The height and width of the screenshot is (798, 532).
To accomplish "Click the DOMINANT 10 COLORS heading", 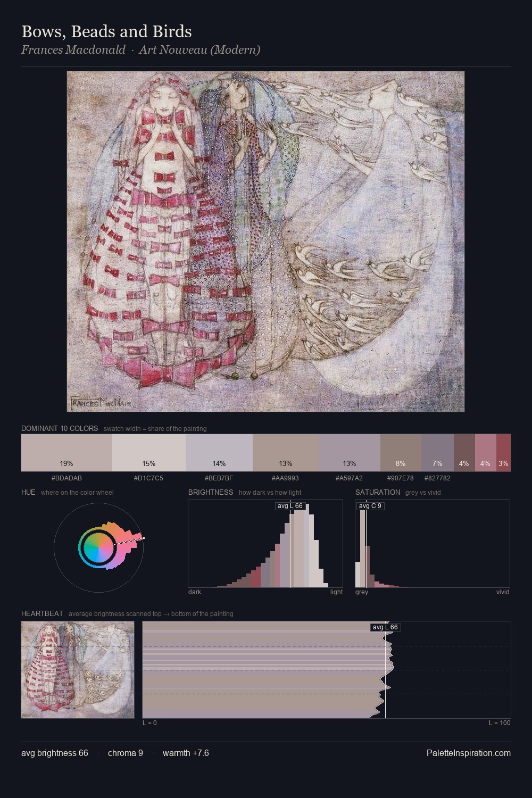I will coord(60,428).
